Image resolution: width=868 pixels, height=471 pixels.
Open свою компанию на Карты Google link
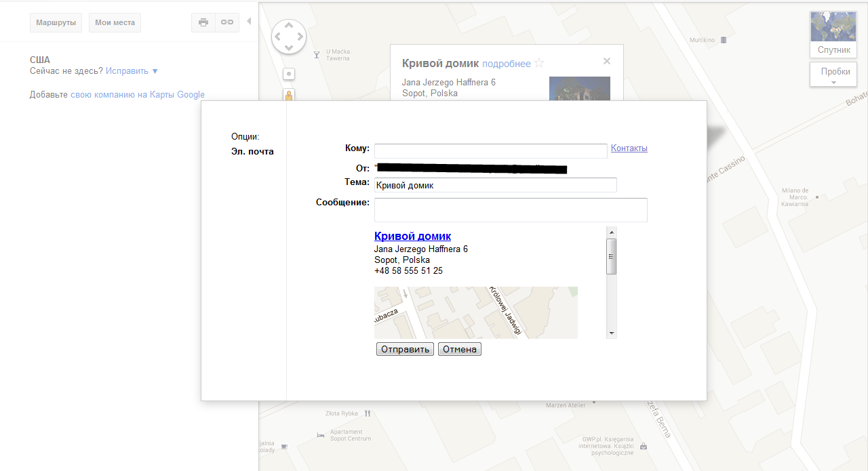coord(137,95)
